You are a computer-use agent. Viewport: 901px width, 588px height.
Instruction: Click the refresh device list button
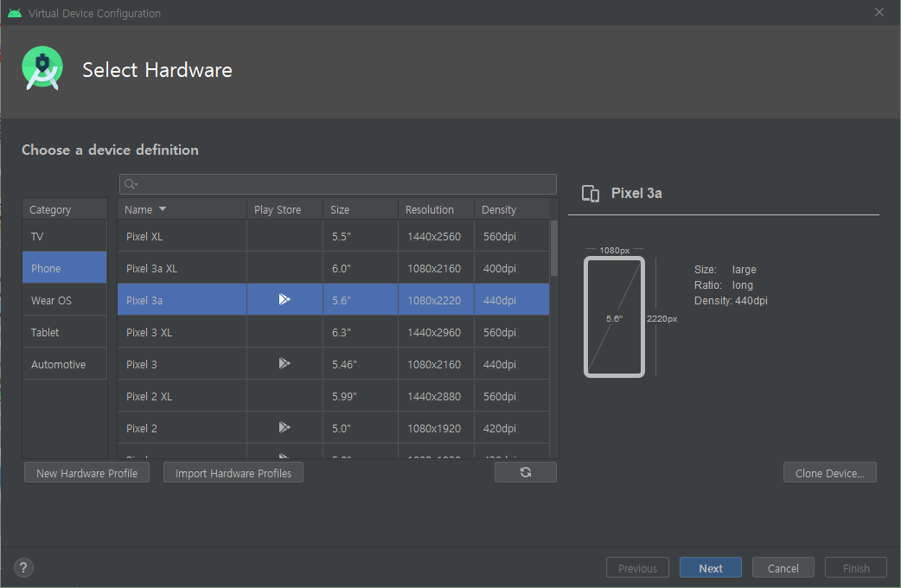[x=525, y=472]
